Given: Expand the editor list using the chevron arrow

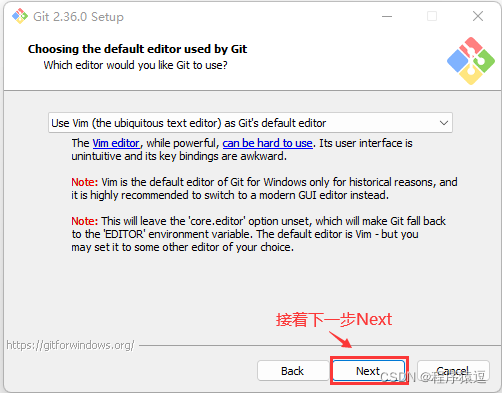Looking at the screenshot, I should click(444, 123).
